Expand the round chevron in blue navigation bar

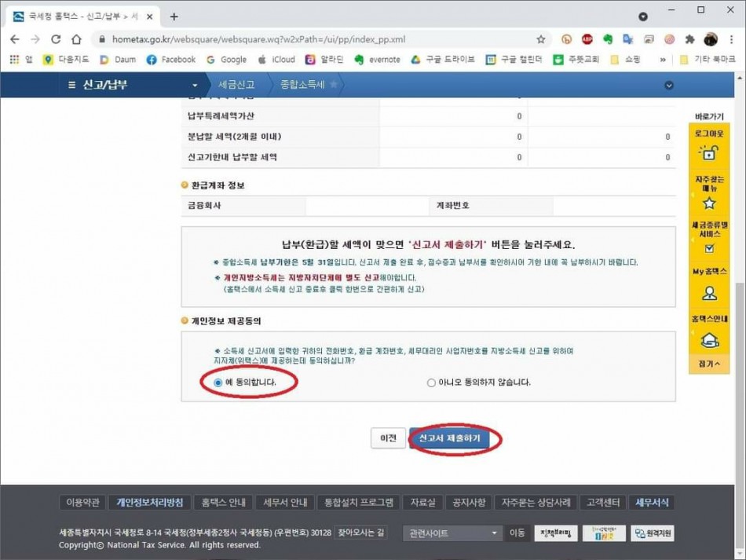tap(669, 85)
